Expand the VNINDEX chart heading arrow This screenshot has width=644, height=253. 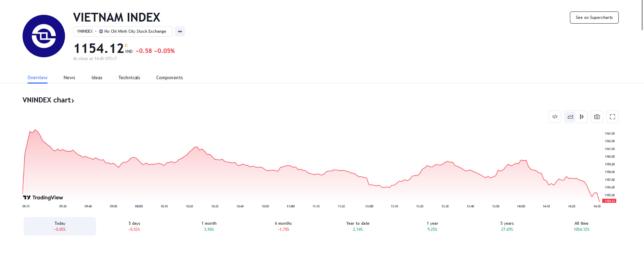[x=73, y=100]
